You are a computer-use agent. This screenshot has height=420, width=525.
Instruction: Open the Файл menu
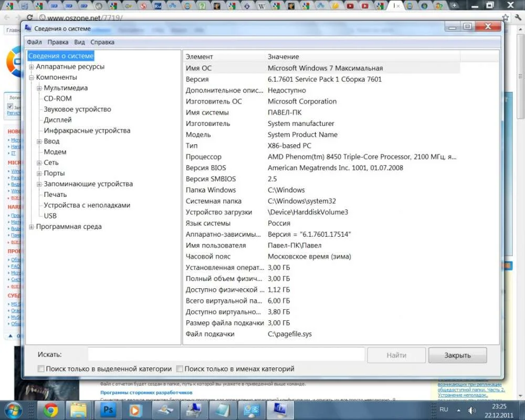pos(34,42)
